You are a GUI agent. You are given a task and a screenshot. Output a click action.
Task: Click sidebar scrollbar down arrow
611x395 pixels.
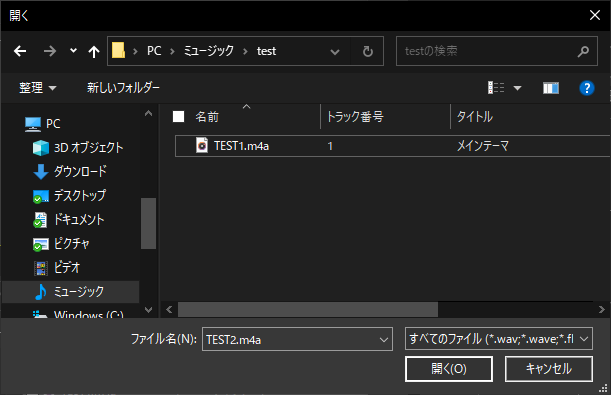point(148,310)
